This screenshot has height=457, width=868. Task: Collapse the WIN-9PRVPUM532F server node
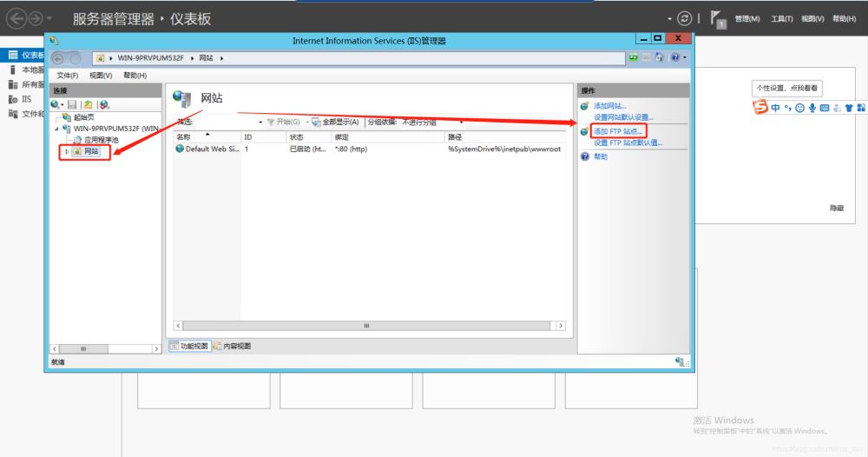(x=56, y=129)
